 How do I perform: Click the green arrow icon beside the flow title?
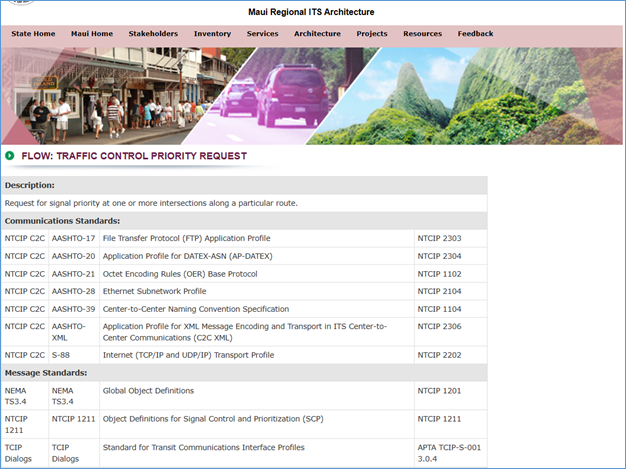pos(10,156)
